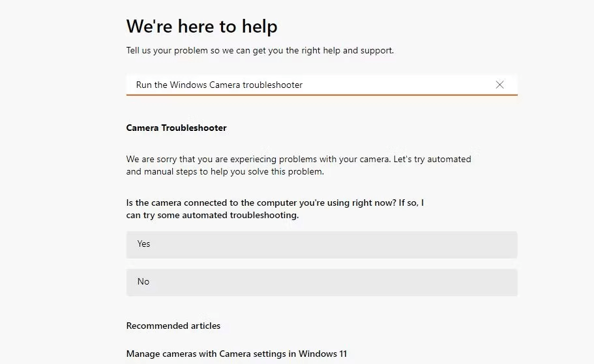Open the Manage cameras with Camera settings article
The height and width of the screenshot is (364, 594).
click(x=236, y=354)
